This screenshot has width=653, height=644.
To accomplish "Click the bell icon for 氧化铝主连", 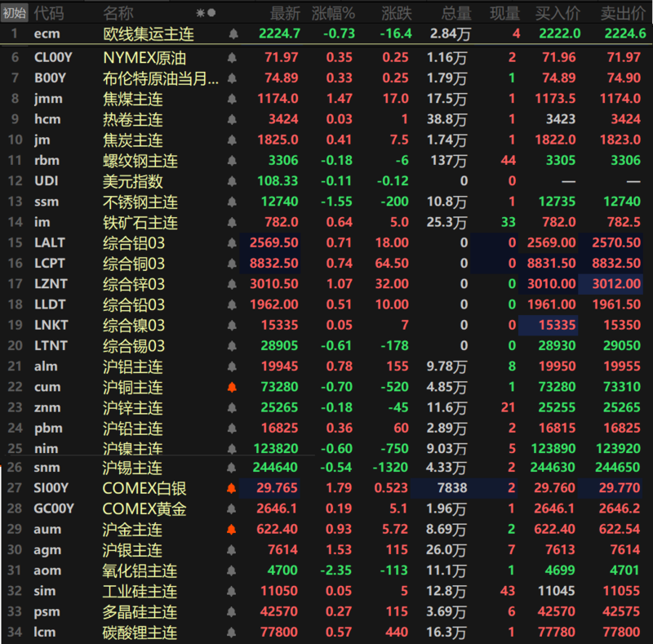I will point(232,571).
